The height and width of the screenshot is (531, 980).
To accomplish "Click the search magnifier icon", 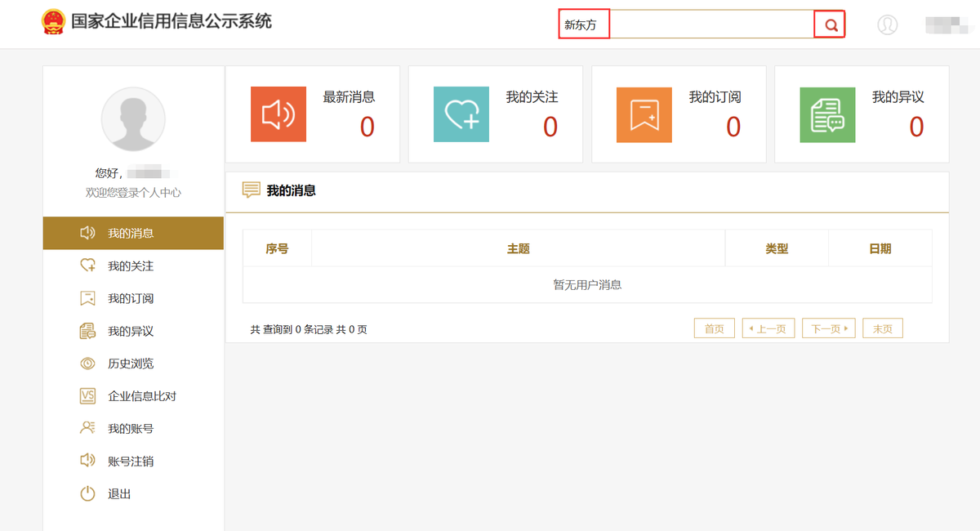I will (x=830, y=25).
